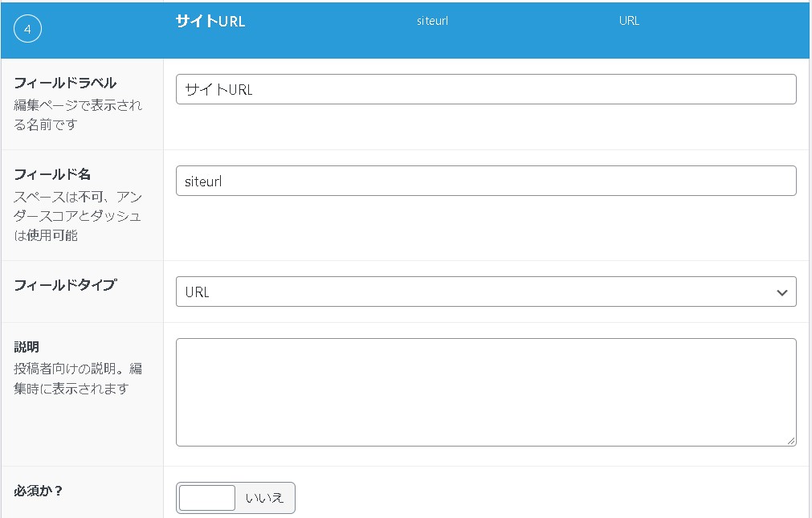The width and height of the screenshot is (812, 518).
Task: Toggle the 必須か？ required switch
Action: click(207, 498)
